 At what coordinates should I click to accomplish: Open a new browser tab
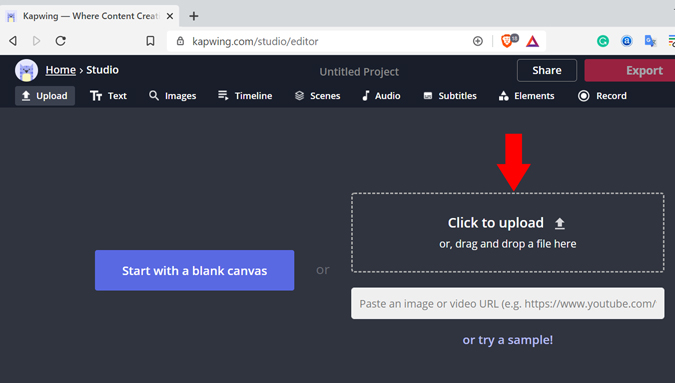click(x=194, y=16)
